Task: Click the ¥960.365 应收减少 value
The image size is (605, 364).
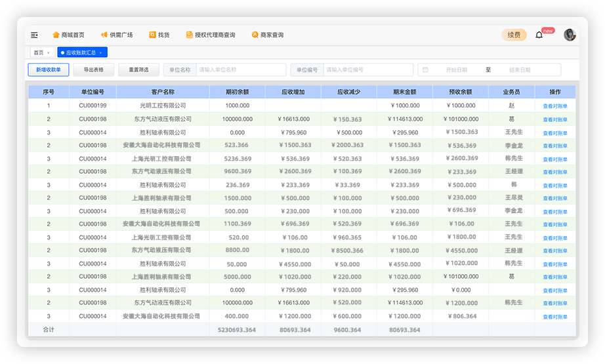Action: (348, 237)
